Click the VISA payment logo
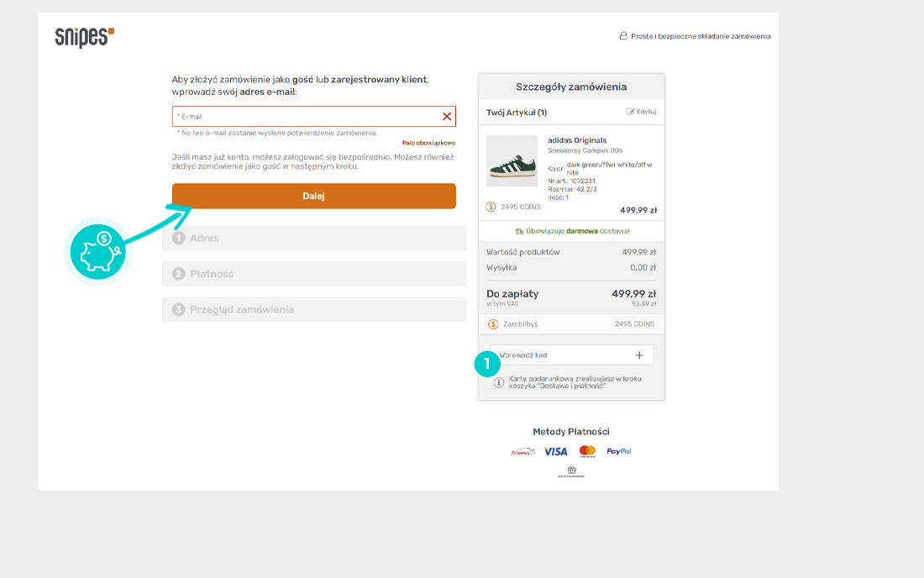This screenshot has width=924, height=578. tap(555, 452)
